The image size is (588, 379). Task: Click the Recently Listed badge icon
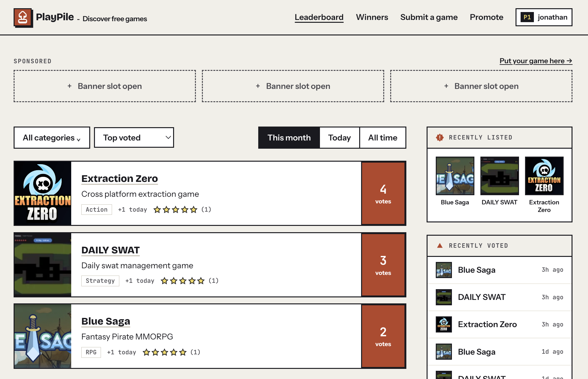tap(440, 137)
